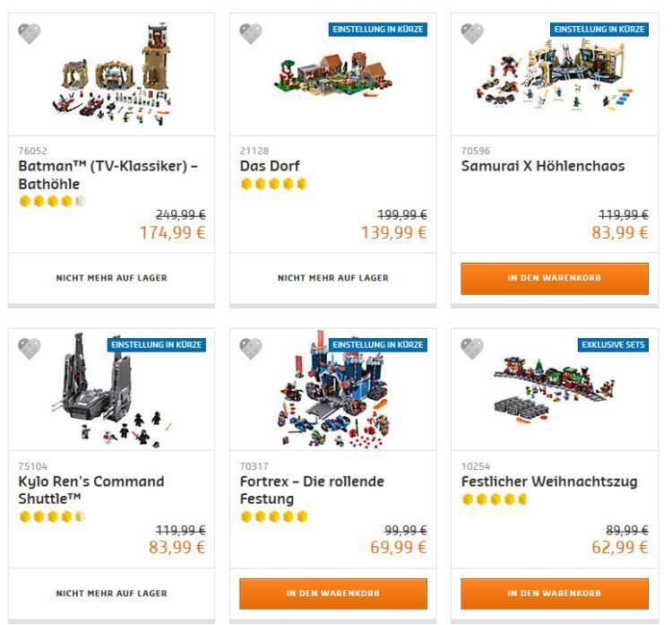Add Batman Bathöhle to wishlist heart
Viewport: 672px width, 625px height.
(30, 34)
